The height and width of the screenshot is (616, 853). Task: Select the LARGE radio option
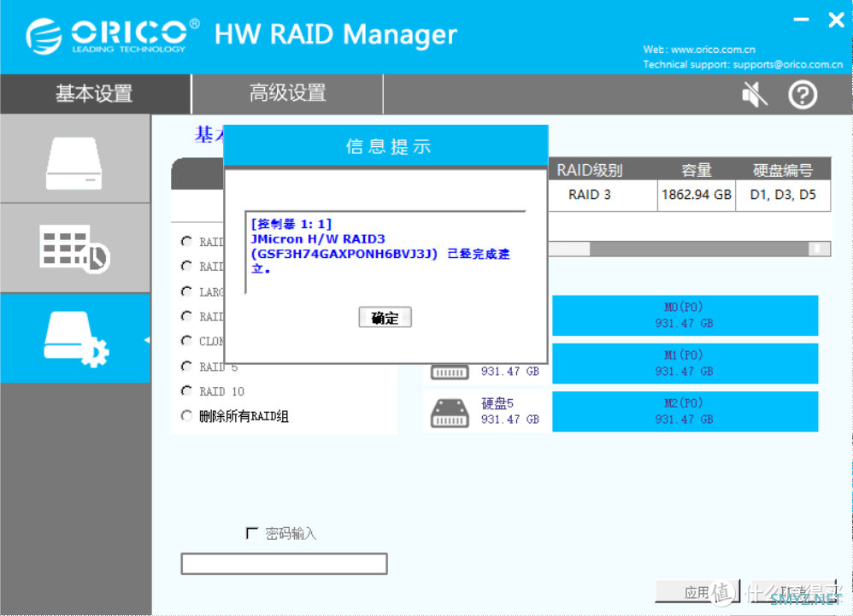click(186, 291)
